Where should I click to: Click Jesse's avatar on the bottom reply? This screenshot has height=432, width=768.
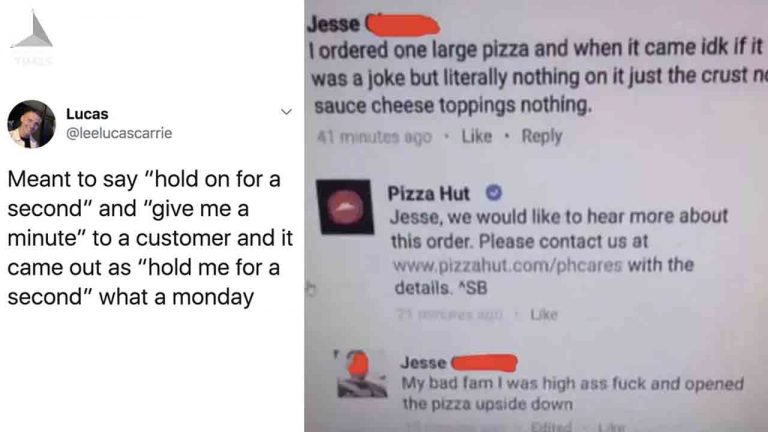coord(361,373)
